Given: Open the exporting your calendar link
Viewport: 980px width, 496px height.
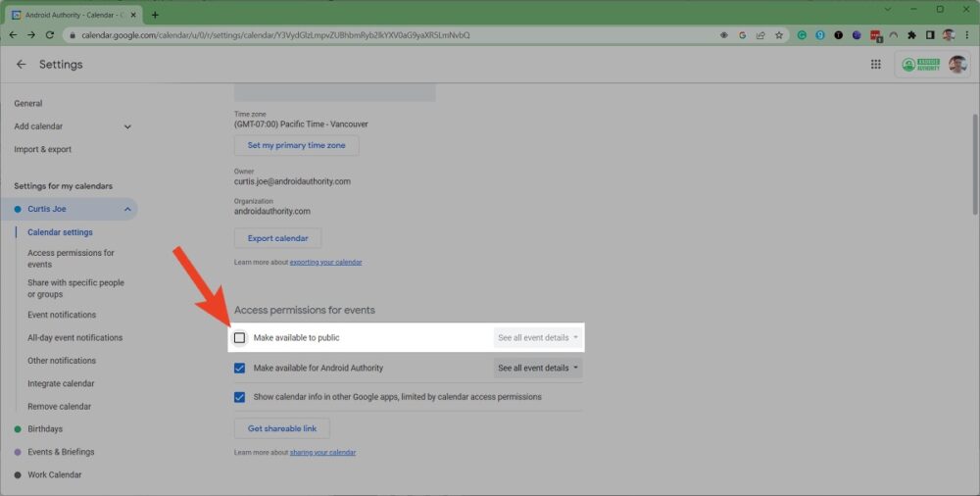Looking at the screenshot, I should pos(325,262).
